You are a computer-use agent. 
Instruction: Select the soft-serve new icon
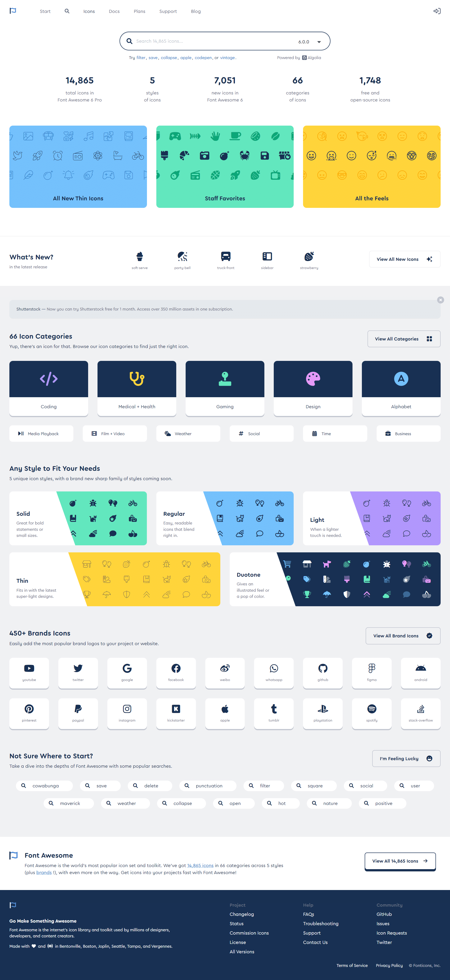[140, 260]
